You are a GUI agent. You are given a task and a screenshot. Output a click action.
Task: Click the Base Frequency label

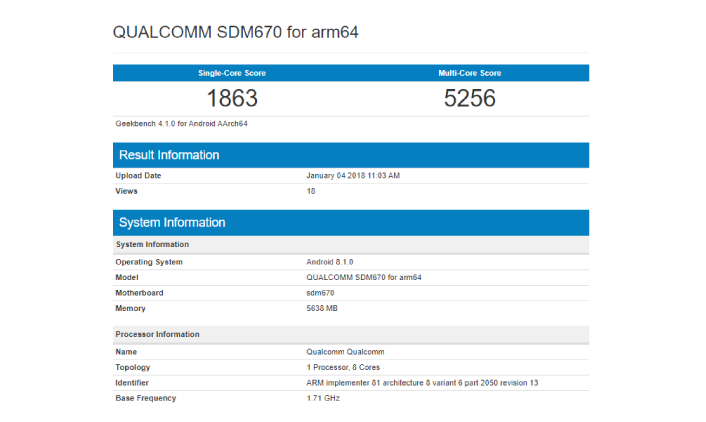click(146, 398)
